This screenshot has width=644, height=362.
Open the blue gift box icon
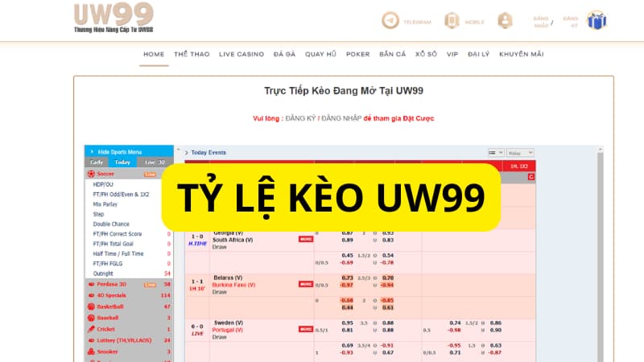click(597, 20)
